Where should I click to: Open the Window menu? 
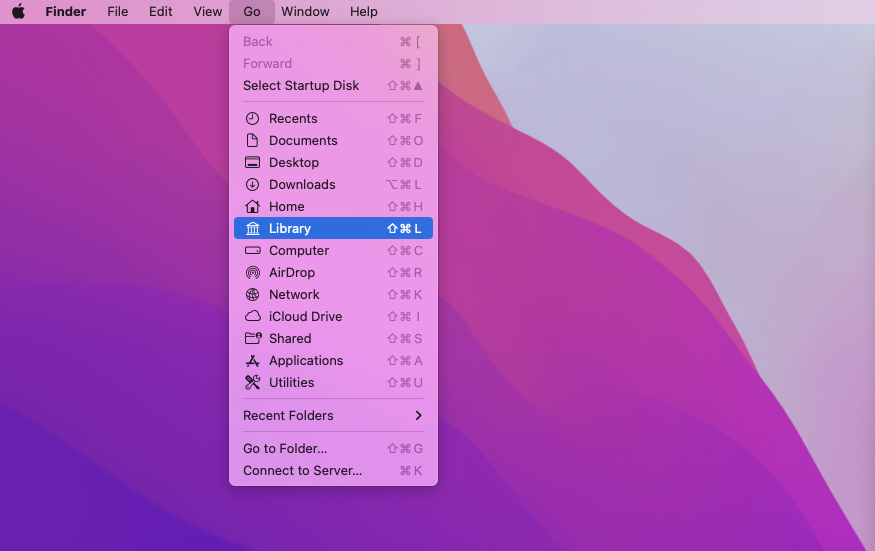pos(305,11)
